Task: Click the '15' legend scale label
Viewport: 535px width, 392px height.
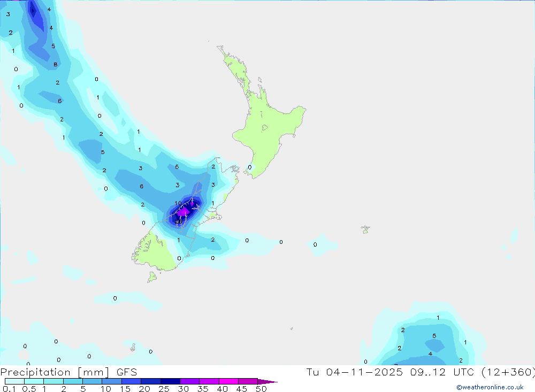Action: click(125, 389)
